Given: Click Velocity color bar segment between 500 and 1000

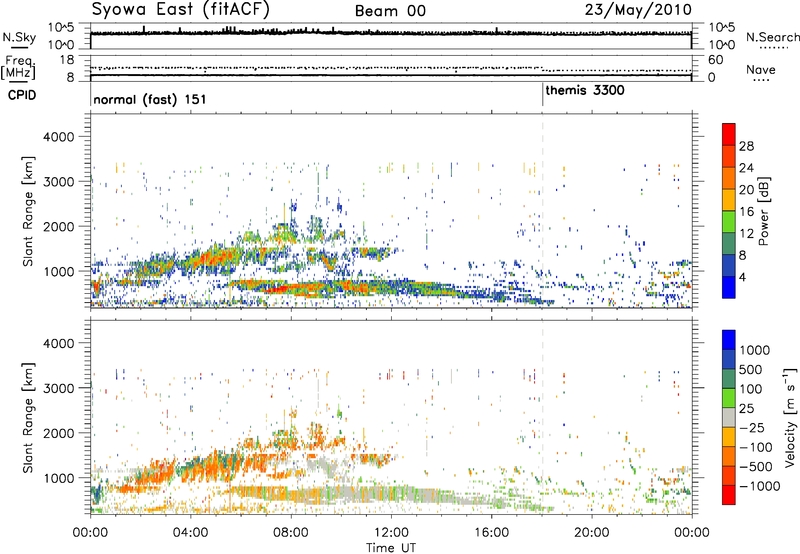Looking at the screenshot, I should 729,359.
